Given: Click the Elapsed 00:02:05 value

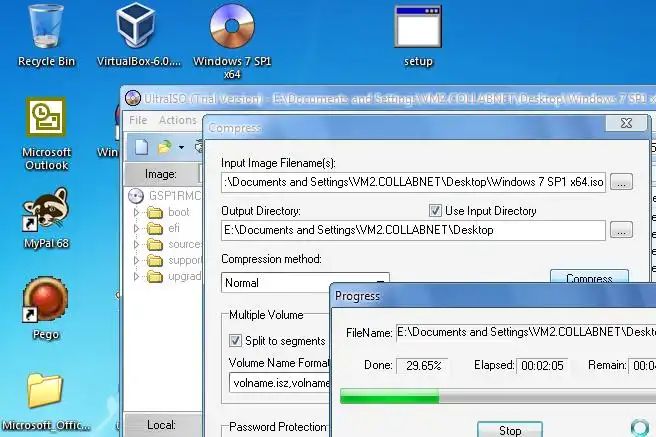Looking at the screenshot, I should point(542,365).
